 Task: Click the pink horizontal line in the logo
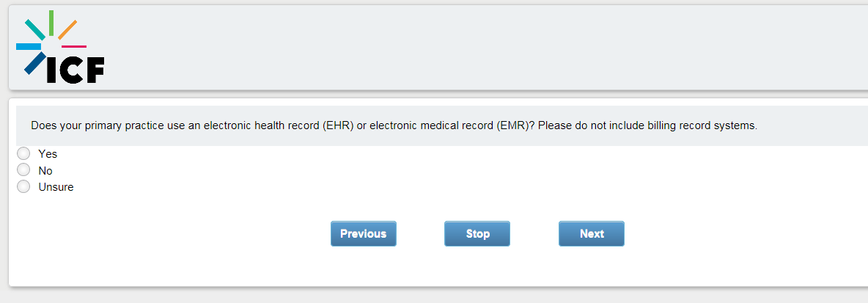(73, 47)
